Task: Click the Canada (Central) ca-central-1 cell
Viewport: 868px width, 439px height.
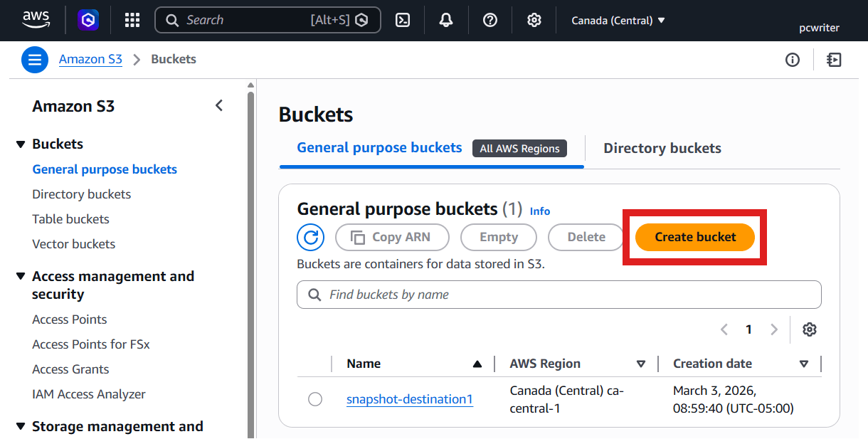Action: (567, 400)
